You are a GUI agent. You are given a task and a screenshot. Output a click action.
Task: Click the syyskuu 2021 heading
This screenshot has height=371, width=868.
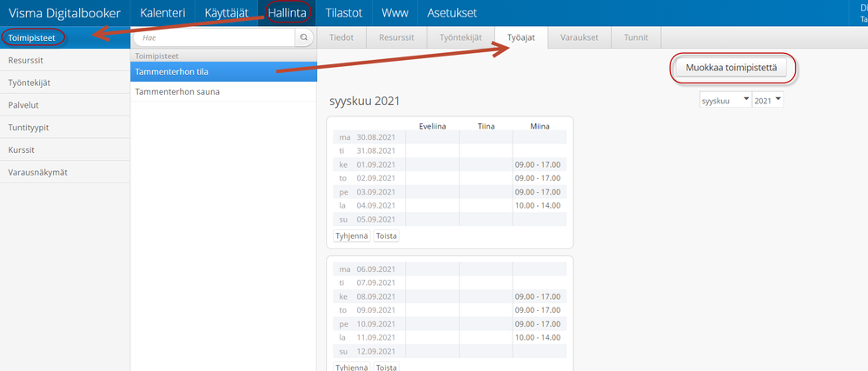coord(364,102)
